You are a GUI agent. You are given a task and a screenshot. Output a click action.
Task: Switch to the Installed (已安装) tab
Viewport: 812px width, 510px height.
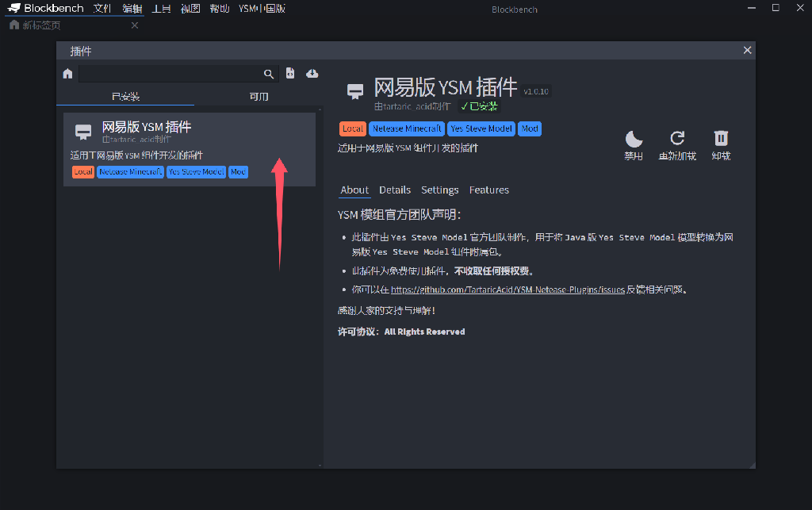point(125,97)
